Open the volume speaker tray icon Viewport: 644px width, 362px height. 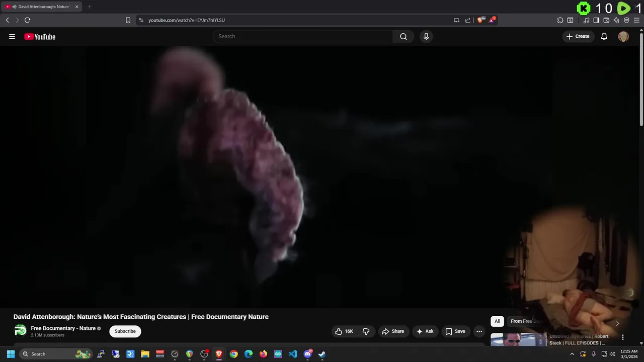(x=612, y=354)
